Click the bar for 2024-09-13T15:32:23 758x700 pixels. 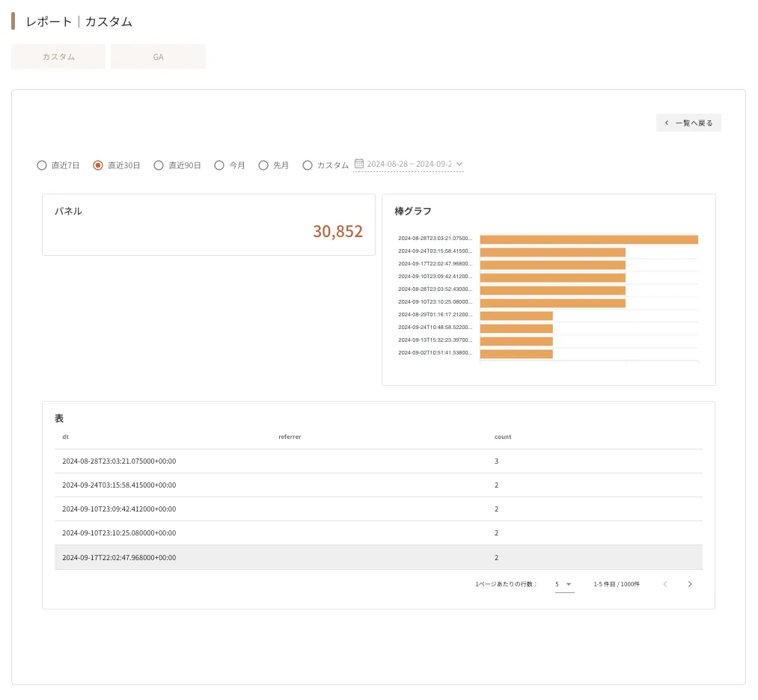[516, 341]
